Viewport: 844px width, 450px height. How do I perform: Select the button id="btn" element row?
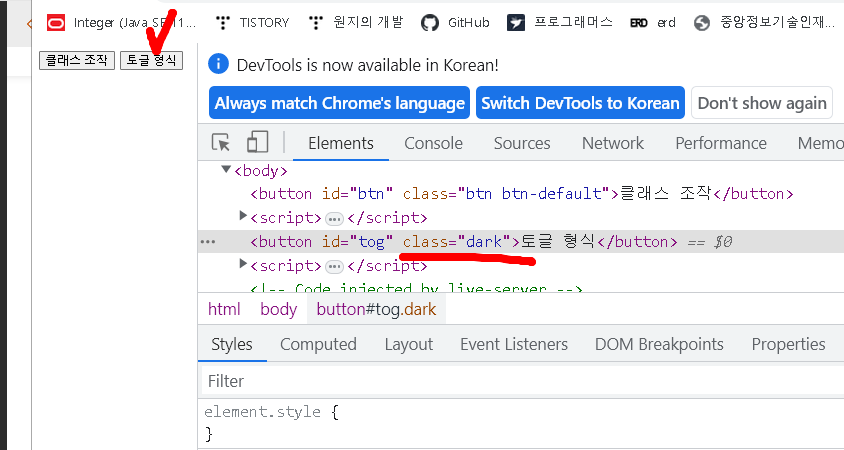[x=521, y=194]
